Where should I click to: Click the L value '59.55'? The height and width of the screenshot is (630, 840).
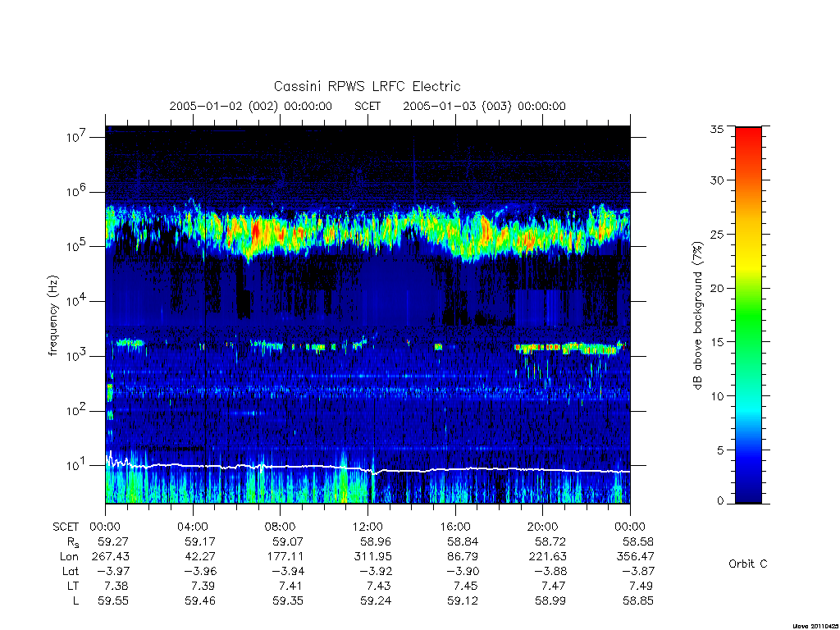113,601
